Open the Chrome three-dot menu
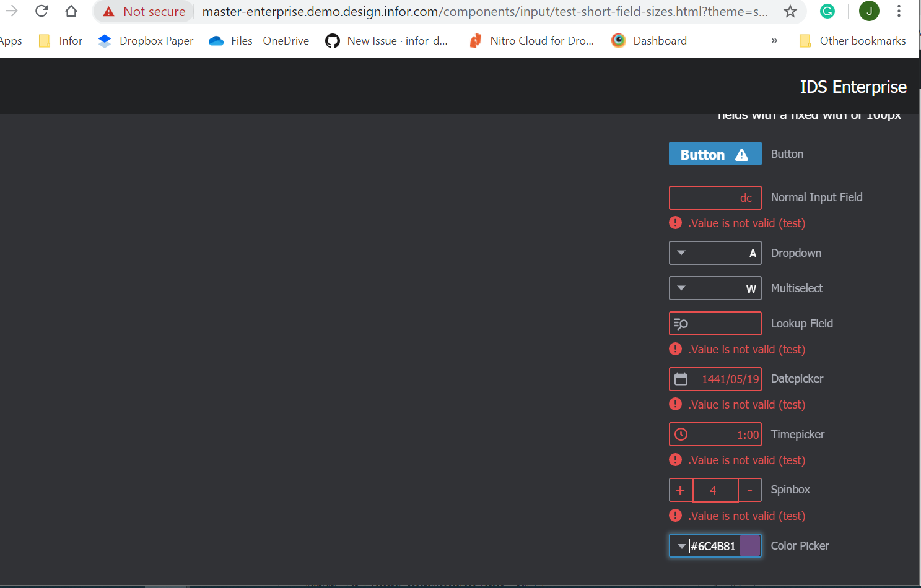This screenshot has height=588, width=921. click(x=899, y=11)
